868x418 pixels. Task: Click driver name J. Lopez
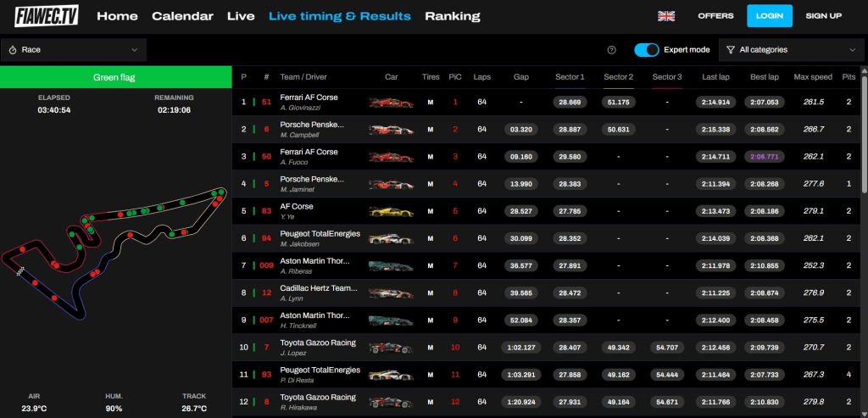[x=293, y=354]
